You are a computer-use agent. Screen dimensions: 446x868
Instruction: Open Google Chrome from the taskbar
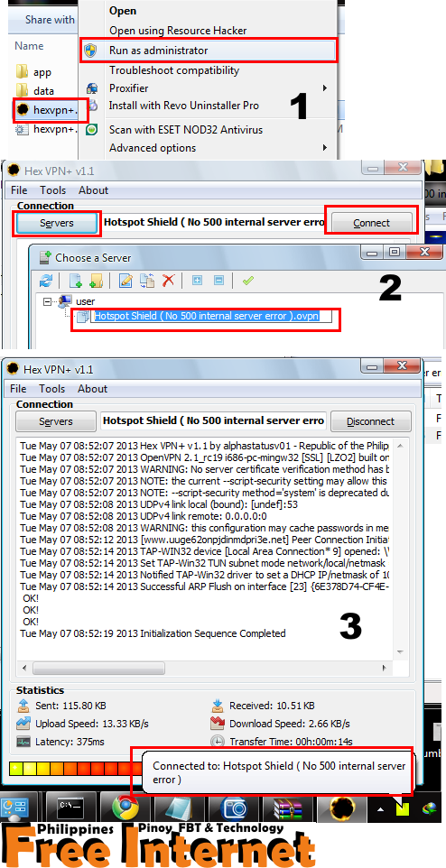pyautogui.click(x=125, y=808)
